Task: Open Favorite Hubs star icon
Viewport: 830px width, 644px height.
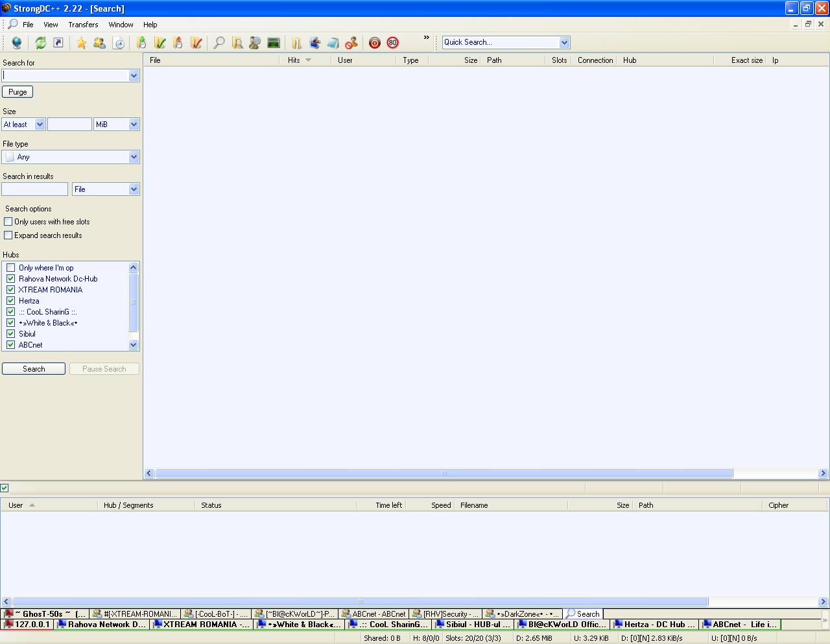Action: click(82, 43)
